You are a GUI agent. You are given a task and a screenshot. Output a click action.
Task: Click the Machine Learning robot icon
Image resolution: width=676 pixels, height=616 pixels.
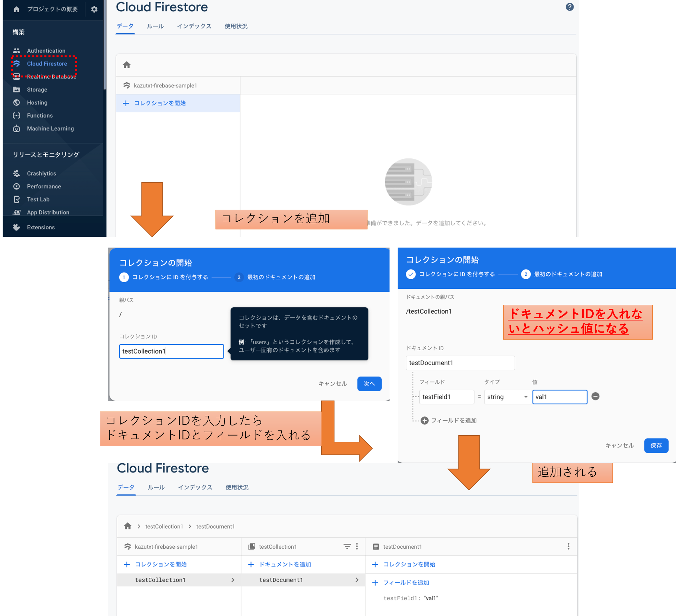click(17, 128)
